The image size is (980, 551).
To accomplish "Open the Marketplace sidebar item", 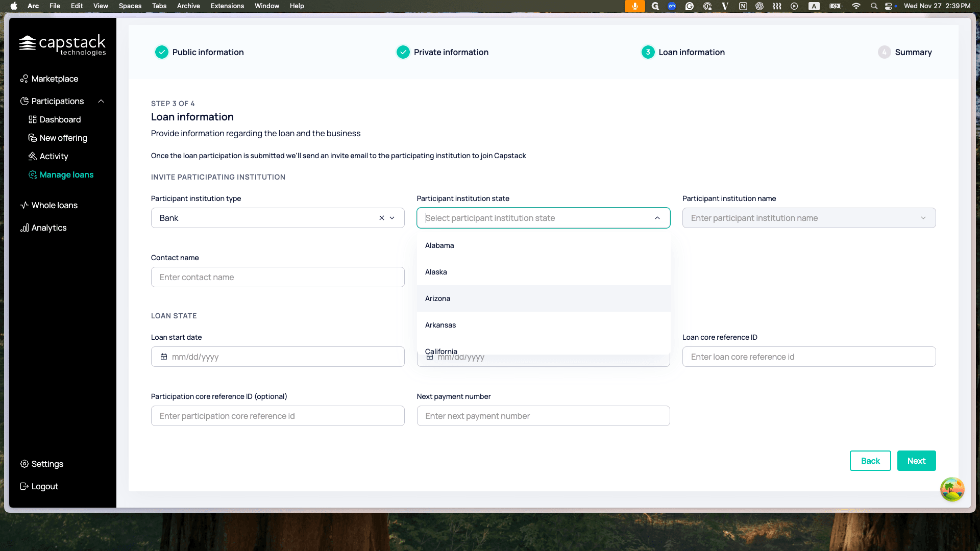I will [50, 79].
